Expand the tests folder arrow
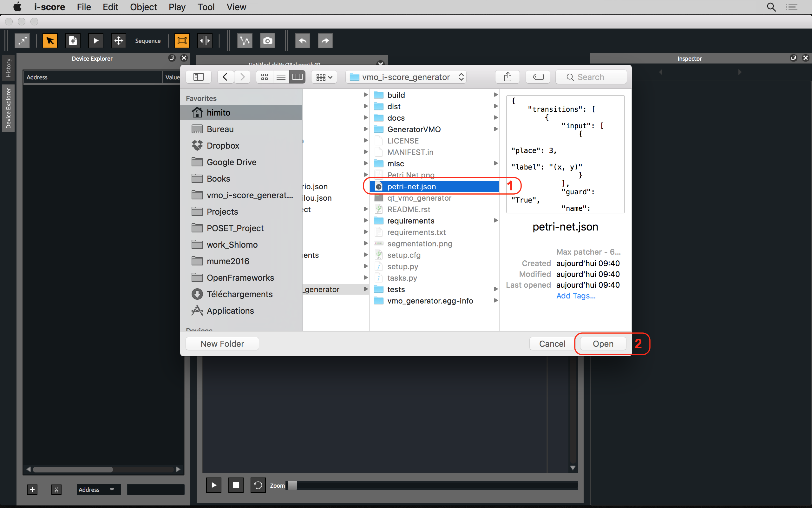812x508 pixels. coord(495,289)
